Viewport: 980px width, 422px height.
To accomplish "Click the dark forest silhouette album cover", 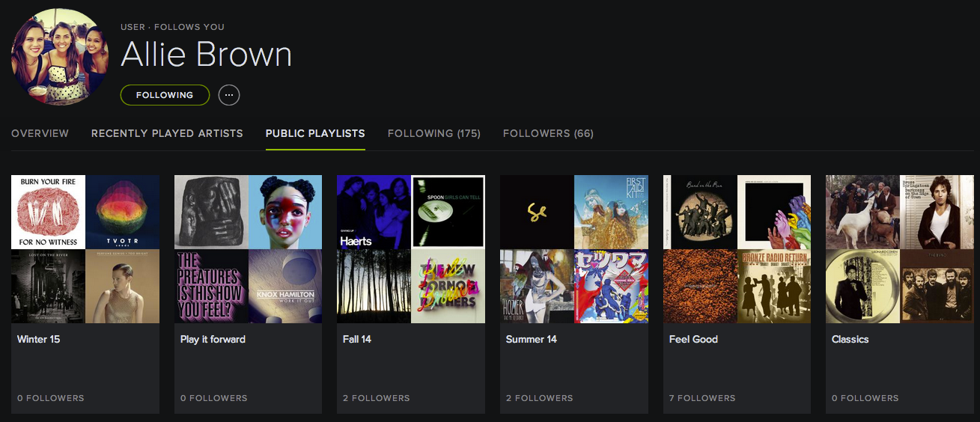I will coord(374,286).
